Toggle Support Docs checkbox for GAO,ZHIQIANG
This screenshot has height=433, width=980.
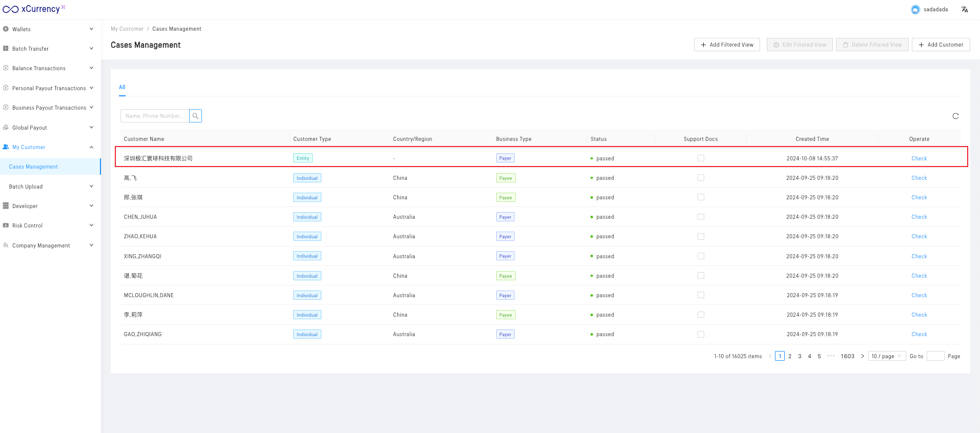click(x=701, y=335)
